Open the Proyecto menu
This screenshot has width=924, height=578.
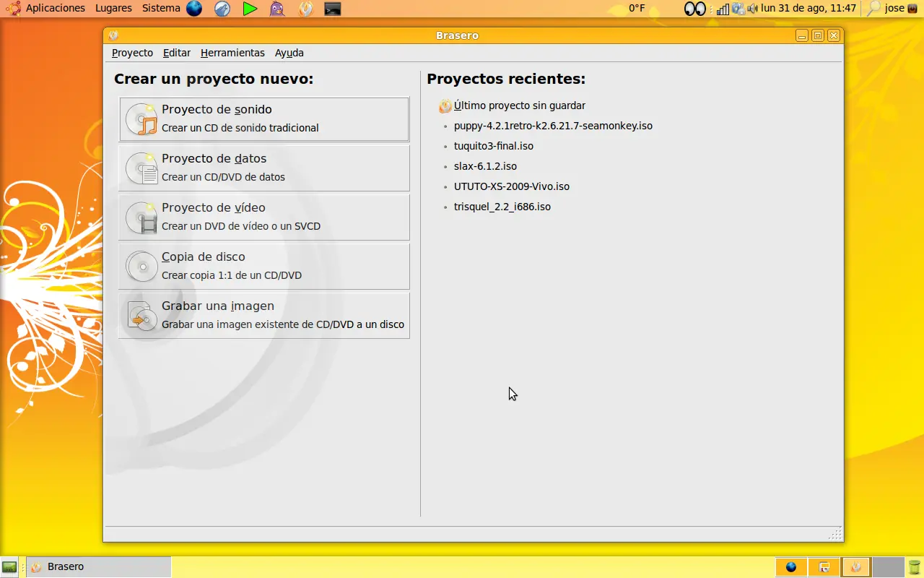tap(132, 53)
